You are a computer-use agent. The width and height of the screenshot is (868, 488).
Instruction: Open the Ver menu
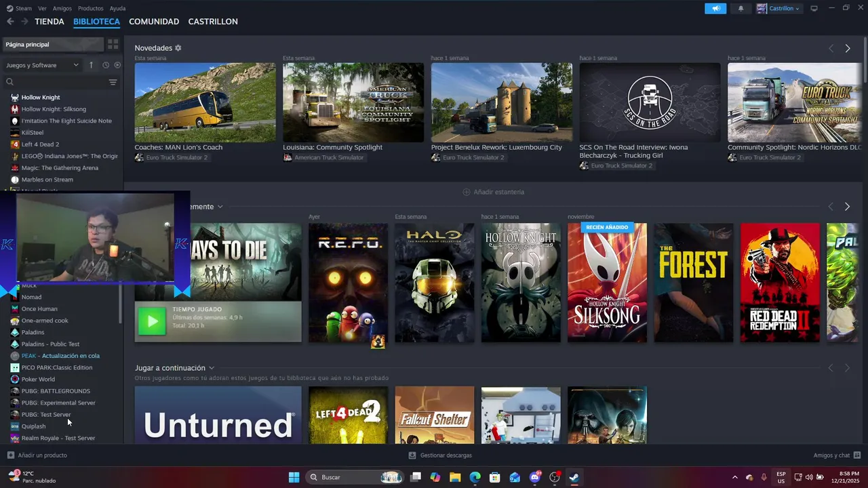(43, 8)
